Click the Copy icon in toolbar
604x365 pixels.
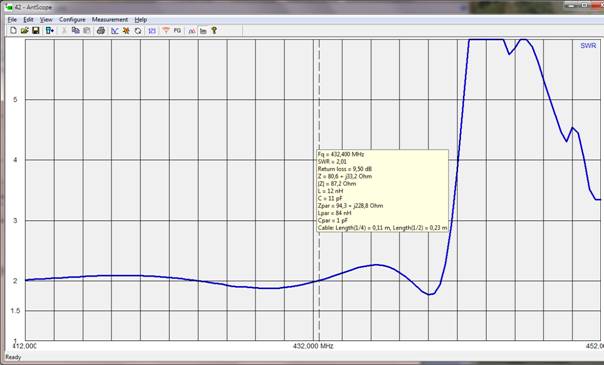coord(76,30)
